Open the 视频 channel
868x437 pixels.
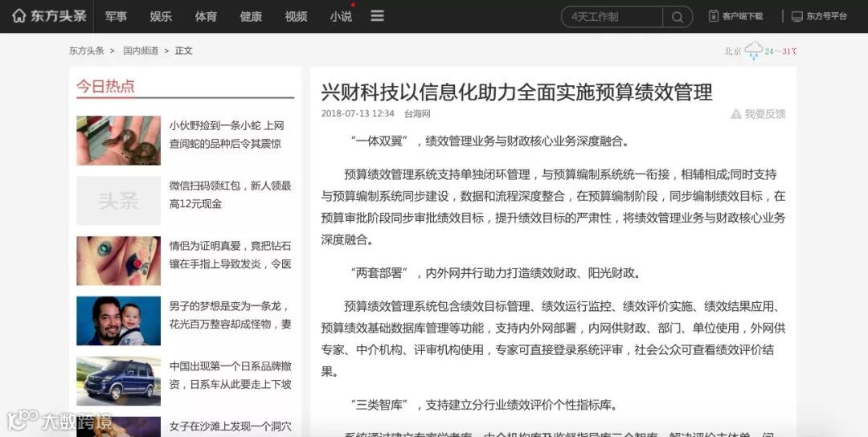(296, 17)
